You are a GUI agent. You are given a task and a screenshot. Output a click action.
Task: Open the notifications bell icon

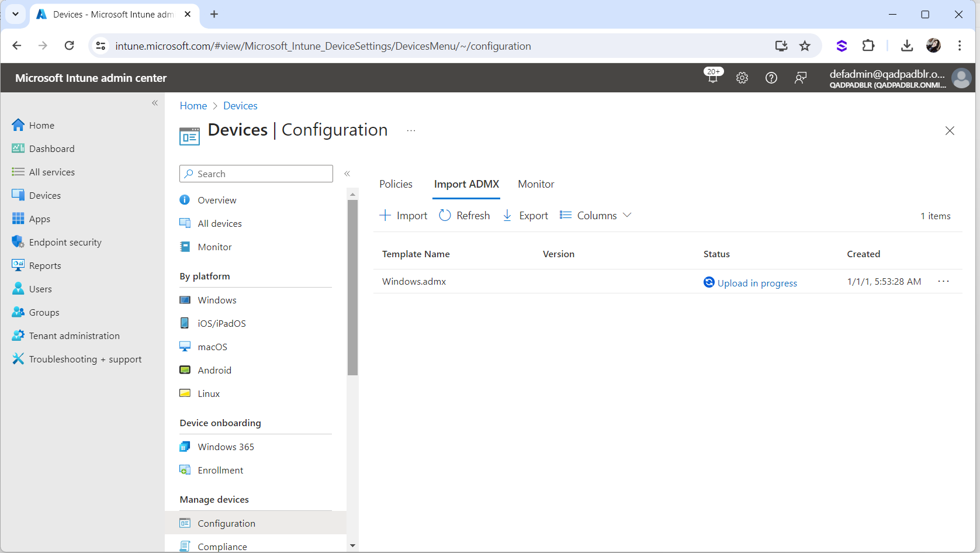pyautogui.click(x=712, y=77)
